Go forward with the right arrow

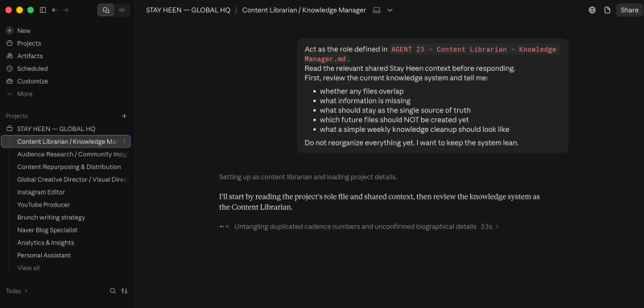[x=66, y=10]
